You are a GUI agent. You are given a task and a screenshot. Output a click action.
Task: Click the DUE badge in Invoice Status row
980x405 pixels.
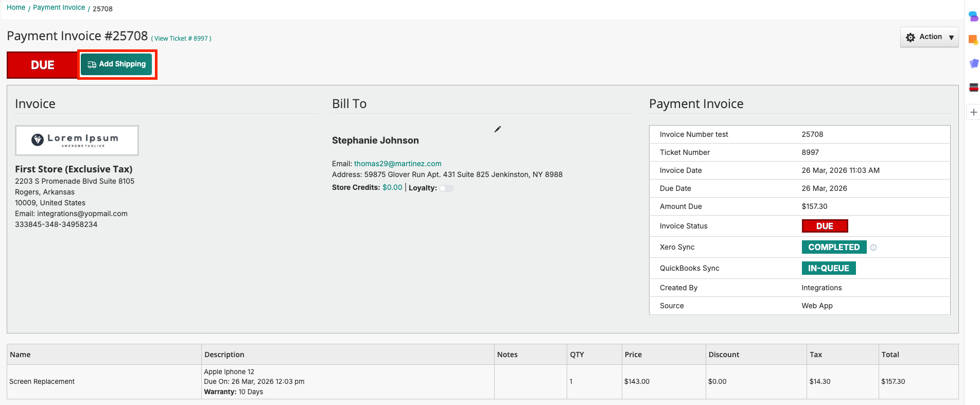824,226
